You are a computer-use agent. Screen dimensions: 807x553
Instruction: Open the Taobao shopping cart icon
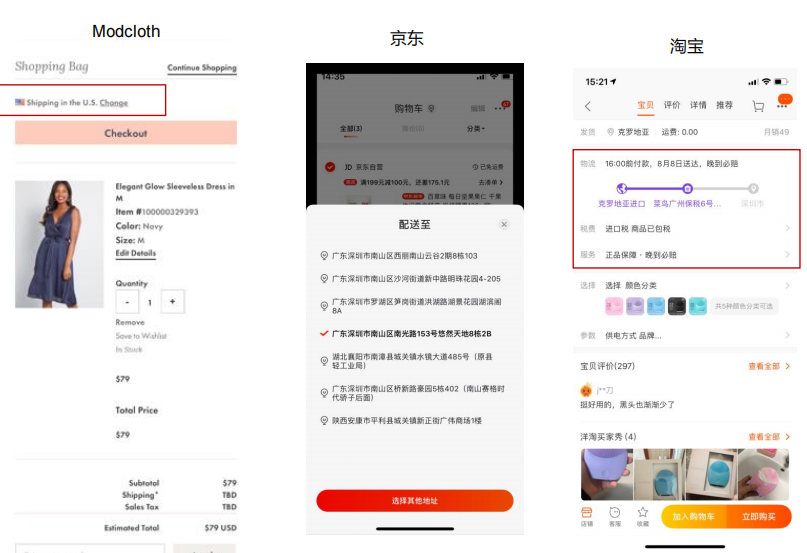(x=758, y=106)
